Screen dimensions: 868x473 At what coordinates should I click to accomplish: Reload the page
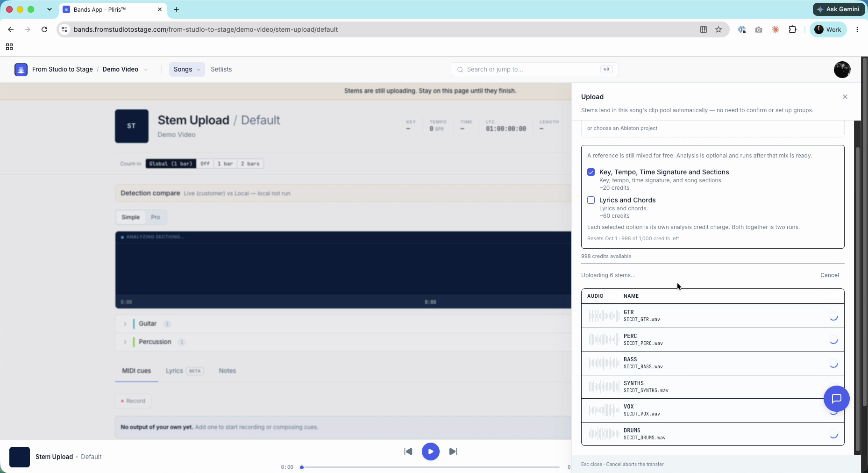[44, 29]
